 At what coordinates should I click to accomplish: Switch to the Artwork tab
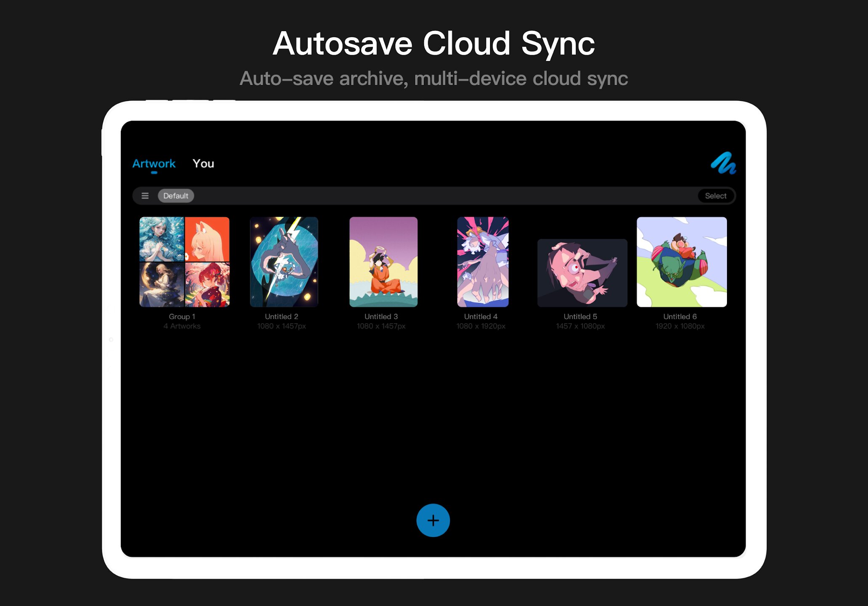(x=154, y=164)
